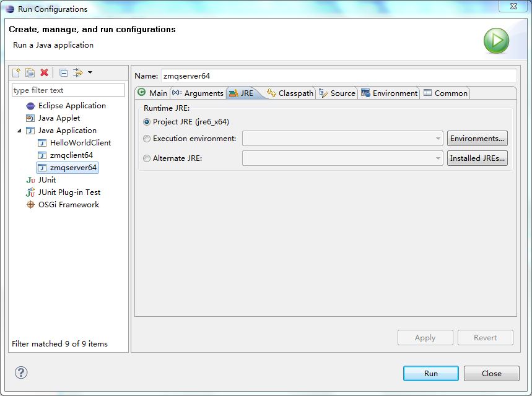Click the type filter text field
The height and width of the screenshot is (396, 532).
point(68,90)
